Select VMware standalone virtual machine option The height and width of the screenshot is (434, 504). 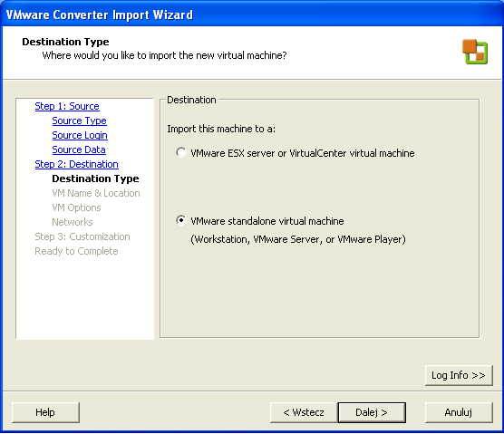coord(181,220)
